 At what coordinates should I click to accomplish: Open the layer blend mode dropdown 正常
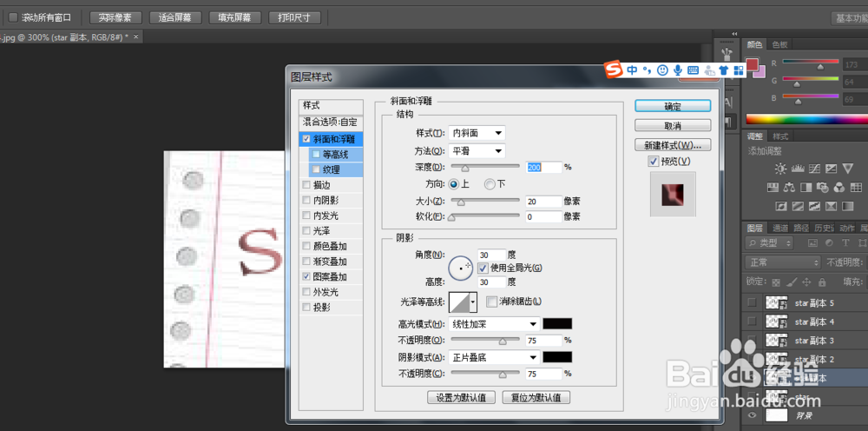pos(783,262)
